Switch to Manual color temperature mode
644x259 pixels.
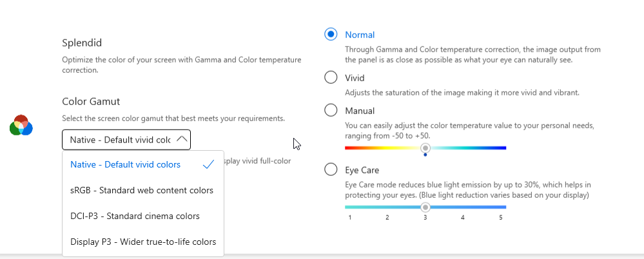point(331,110)
